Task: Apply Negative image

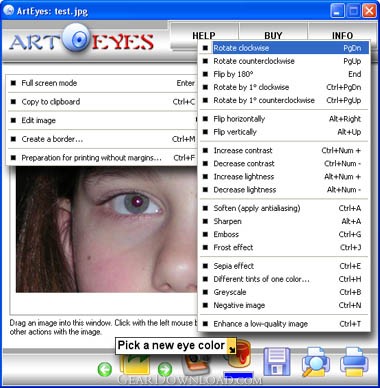Action: pos(284,305)
